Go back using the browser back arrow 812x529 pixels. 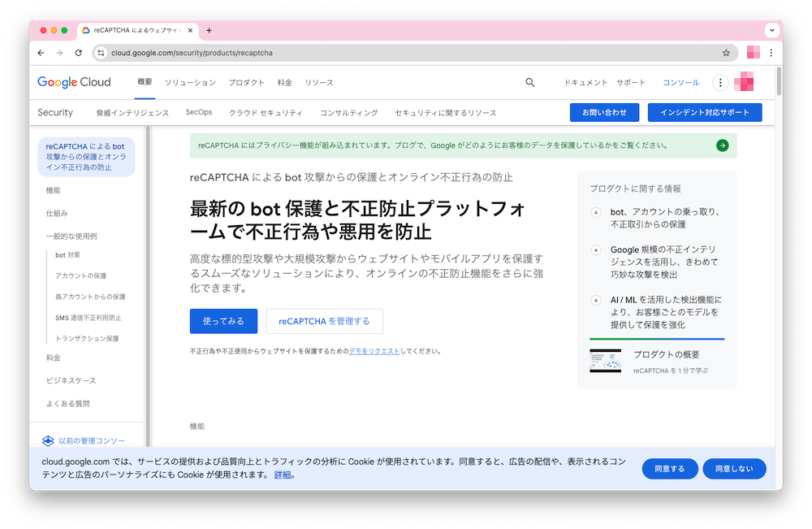[x=41, y=52]
